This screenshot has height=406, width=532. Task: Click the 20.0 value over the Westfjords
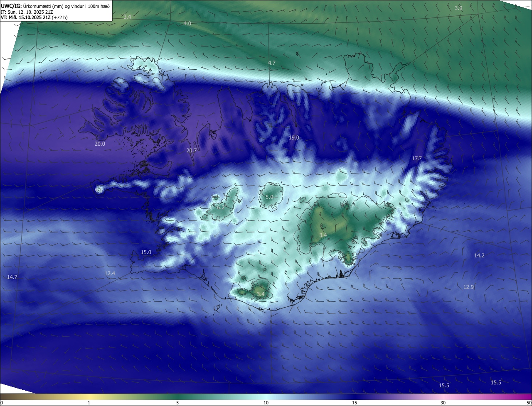click(x=100, y=144)
